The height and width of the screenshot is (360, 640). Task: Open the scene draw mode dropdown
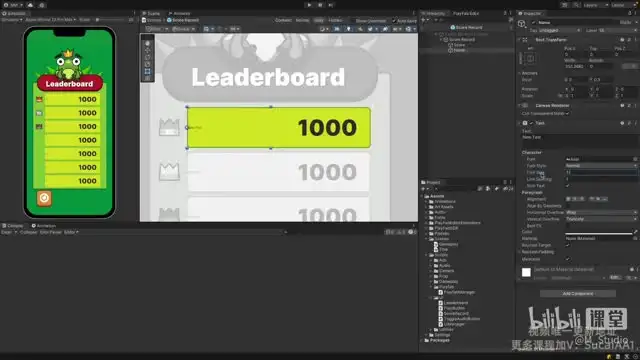324,29
